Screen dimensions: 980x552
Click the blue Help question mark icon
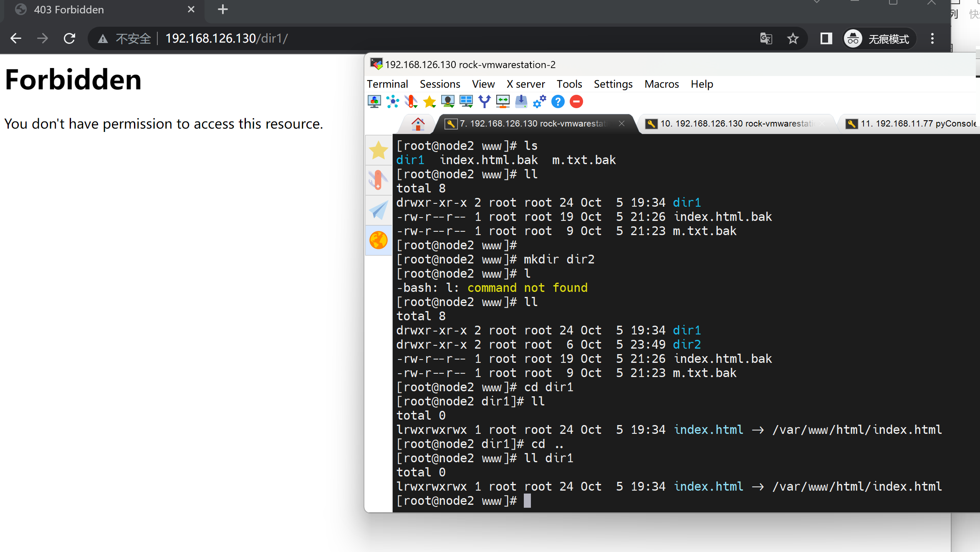[558, 101]
